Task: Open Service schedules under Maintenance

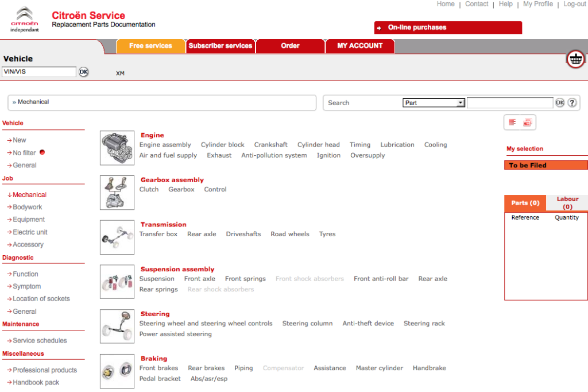Action: pyautogui.click(x=40, y=341)
